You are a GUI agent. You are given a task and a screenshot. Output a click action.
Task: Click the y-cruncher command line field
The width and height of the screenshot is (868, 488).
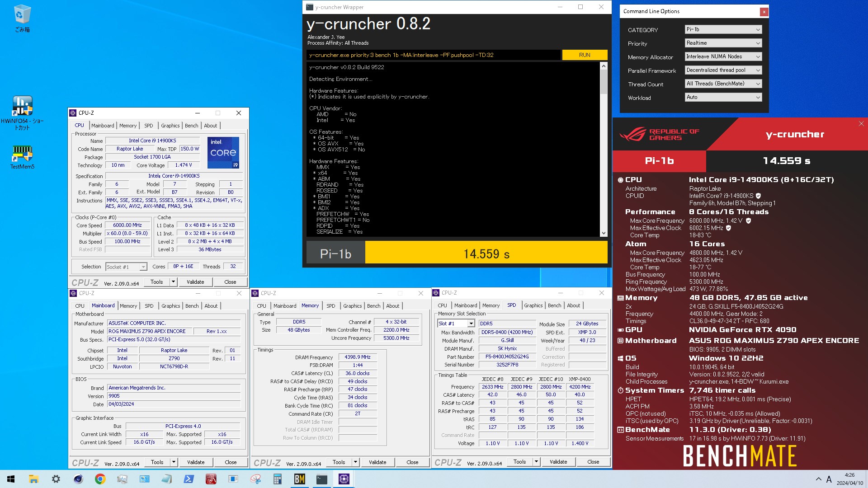(x=433, y=55)
